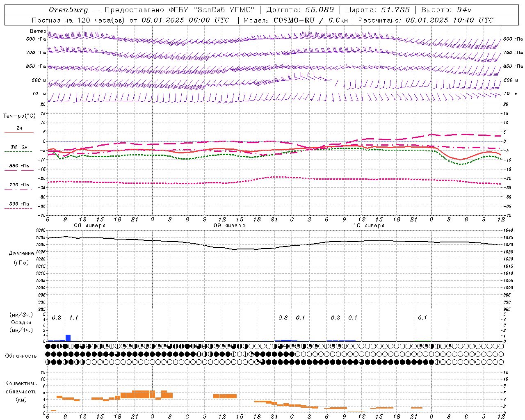Click the 'Модель COSMO-RU / 6.6км' label

[x=296, y=20]
